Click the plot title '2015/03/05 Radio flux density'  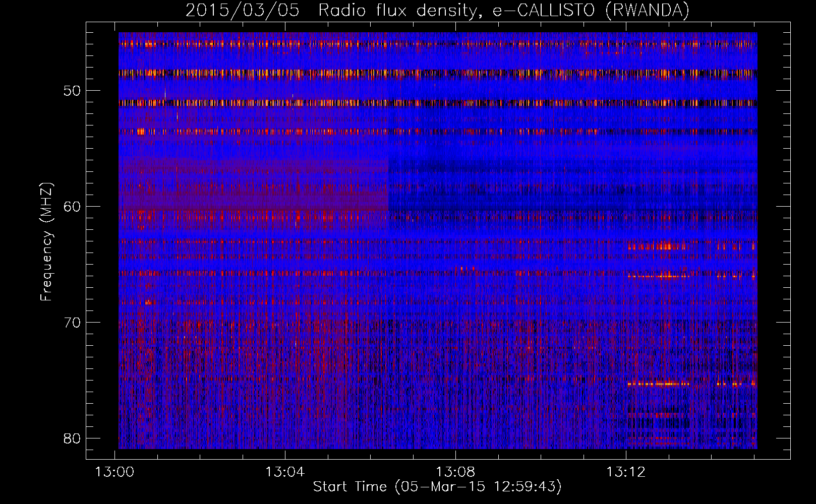(437, 10)
